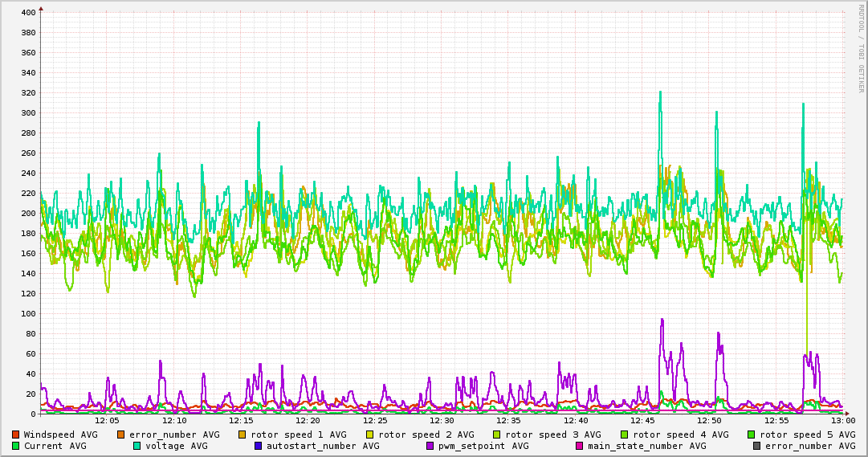Click the rotor speed 3 AVG color box
The height and width of the screenshot is (457, 868).
pos(497,435)
